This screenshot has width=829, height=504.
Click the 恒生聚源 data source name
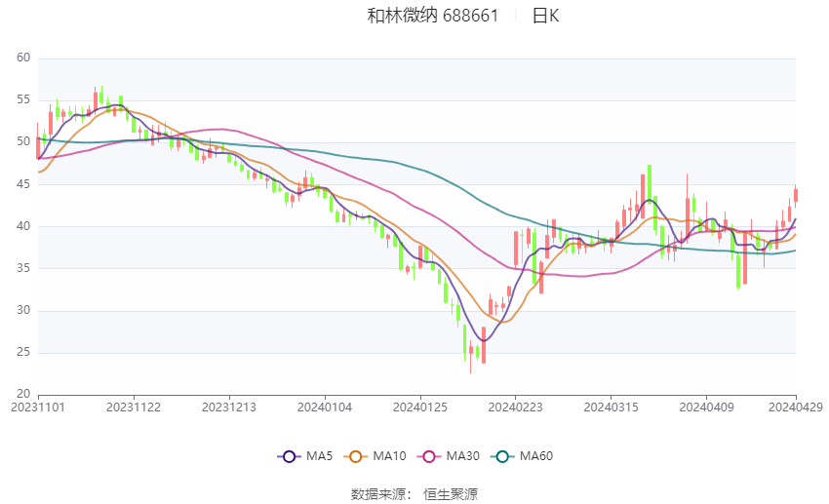coord(451,494)
